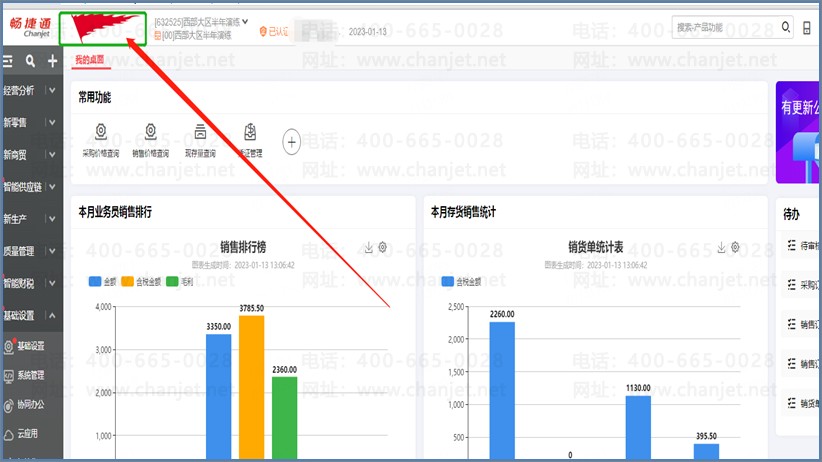Click the orange 3785.50 bar
This screenshot has height=462, width=822.
(252, 387)
